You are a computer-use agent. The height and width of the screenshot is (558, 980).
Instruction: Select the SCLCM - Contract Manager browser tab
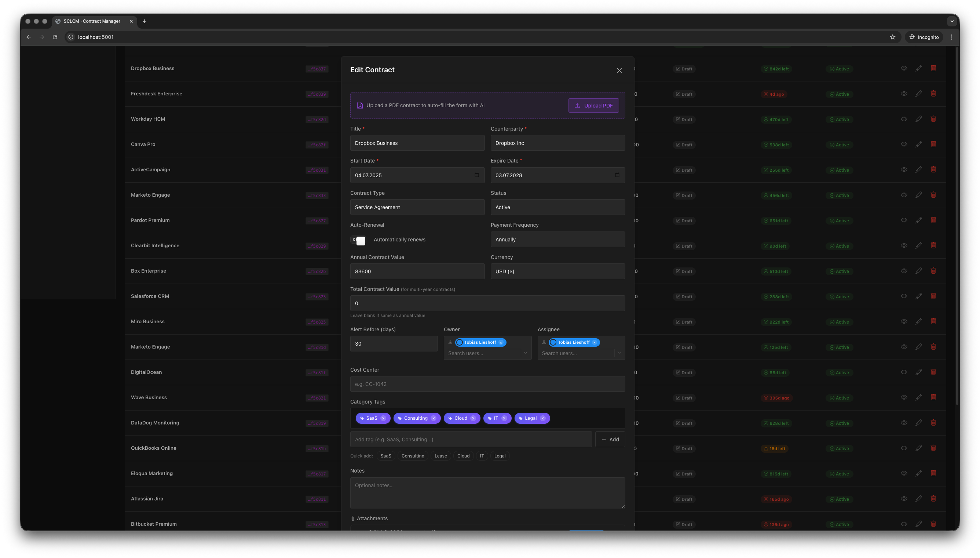[x=92, y=21]
